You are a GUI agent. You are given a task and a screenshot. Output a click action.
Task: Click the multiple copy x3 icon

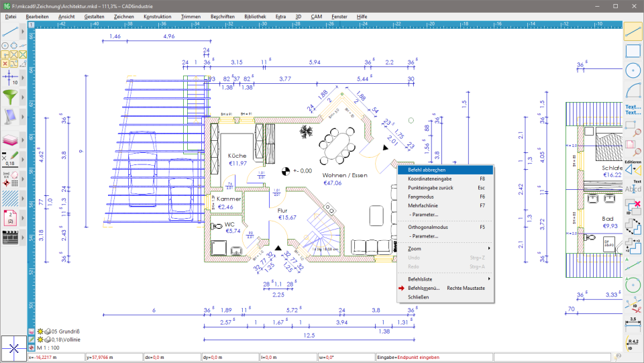click(633, 245)
